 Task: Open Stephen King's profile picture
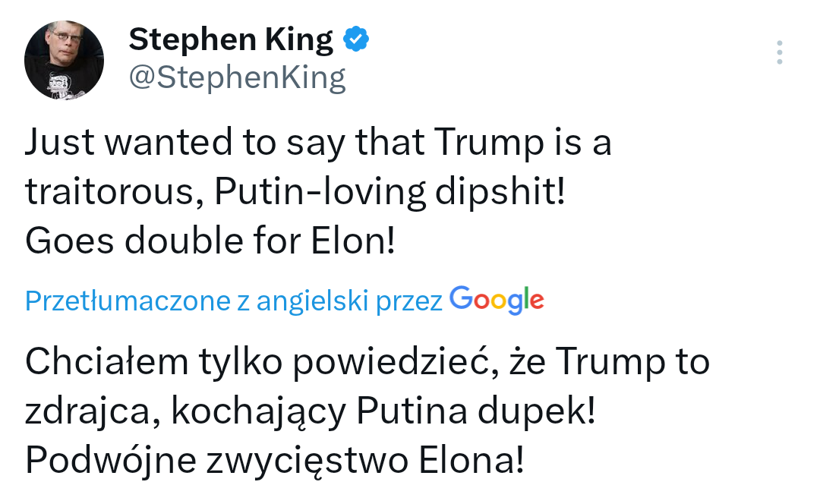click(64, 60)
